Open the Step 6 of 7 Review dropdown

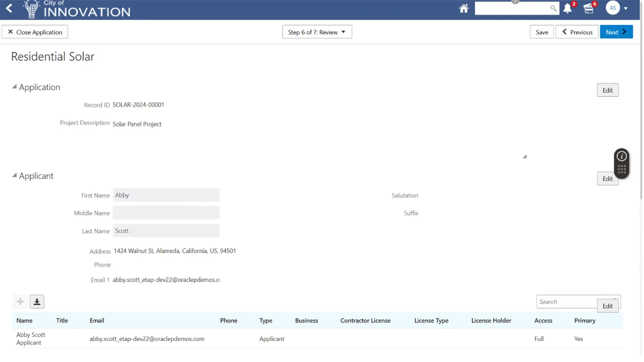point(317,32)
